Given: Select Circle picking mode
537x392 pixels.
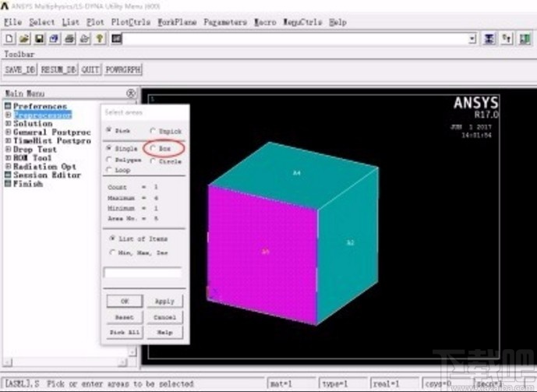Looking at the screenshot, I should (x=153, y=161).
